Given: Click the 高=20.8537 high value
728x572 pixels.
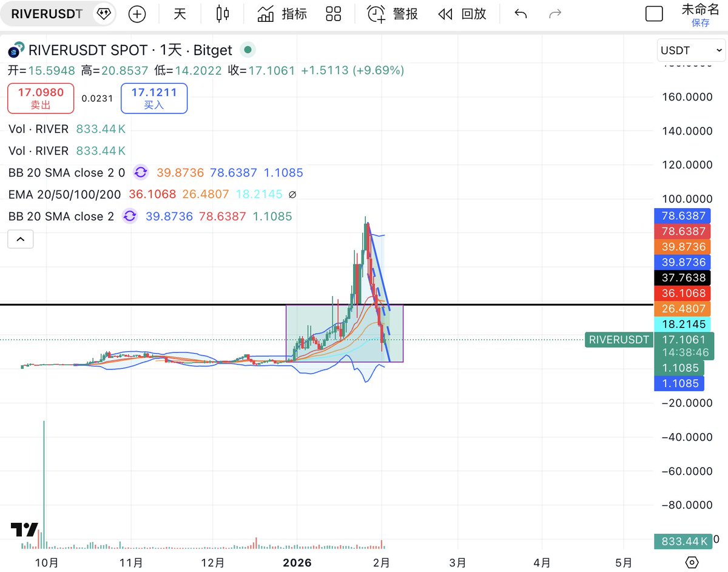Looking at the screenshot, I should pos(115,70).
